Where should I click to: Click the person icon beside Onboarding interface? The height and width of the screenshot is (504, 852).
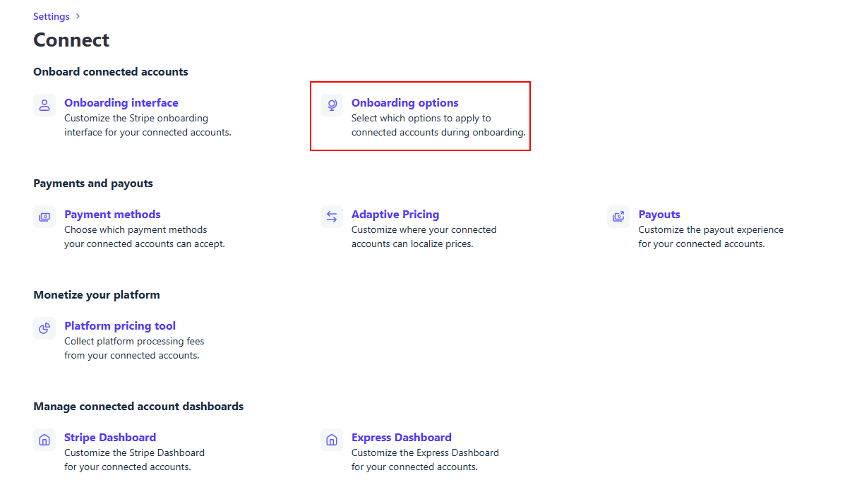(x=44, y=105)
